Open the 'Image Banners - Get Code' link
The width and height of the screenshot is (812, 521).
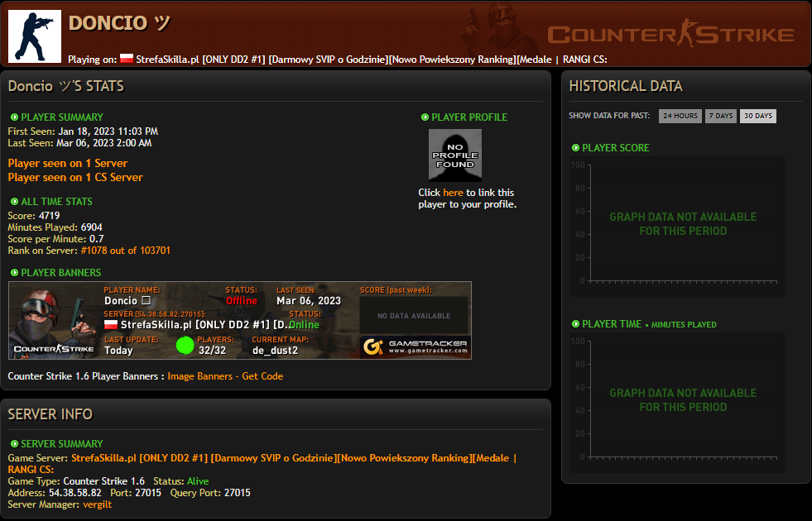point(225,376)
